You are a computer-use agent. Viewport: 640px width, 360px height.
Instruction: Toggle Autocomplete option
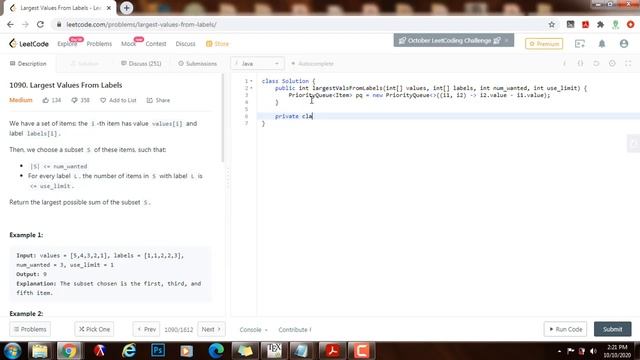pyautogui.click(x=312, y=64)
